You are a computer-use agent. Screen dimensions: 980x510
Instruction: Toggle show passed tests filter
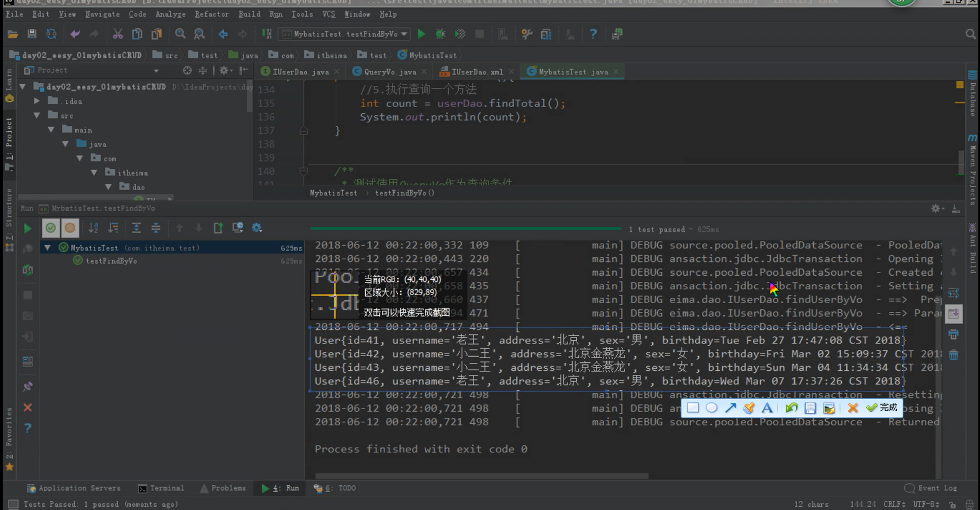tap(51, 228)
